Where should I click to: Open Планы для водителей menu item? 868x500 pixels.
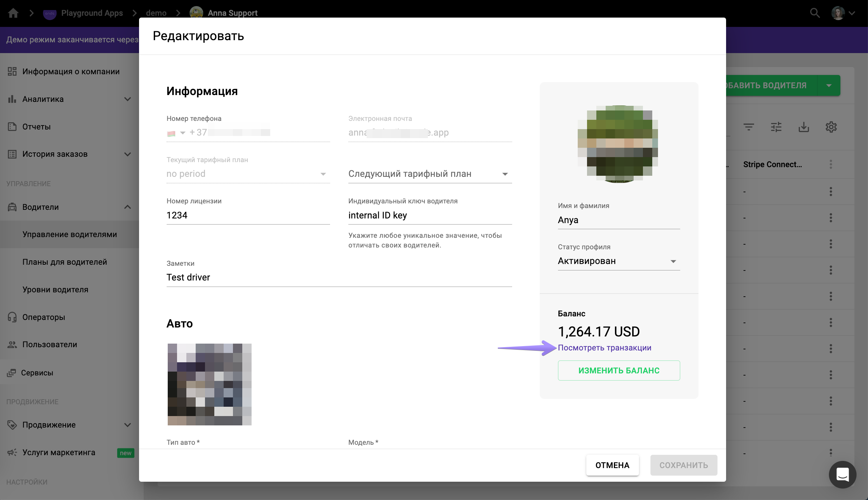[x=65, y=262]
